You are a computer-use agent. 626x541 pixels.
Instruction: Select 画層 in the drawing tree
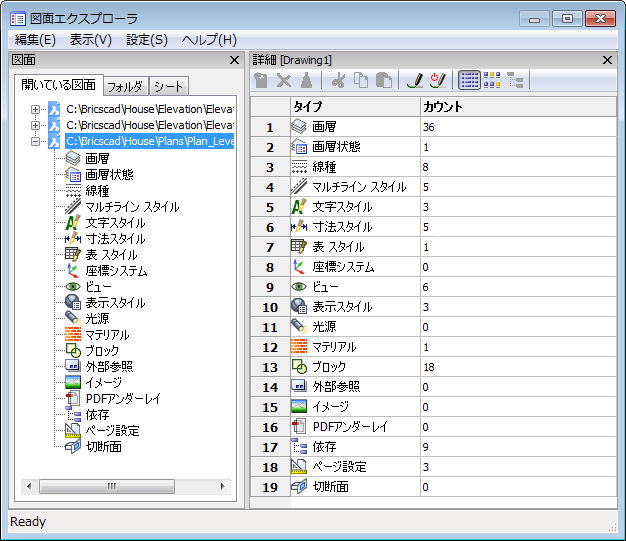97,159
